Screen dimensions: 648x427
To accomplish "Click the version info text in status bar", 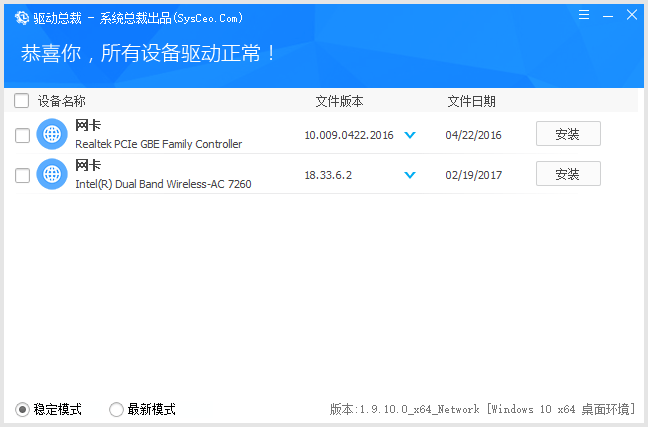I will (x=482, y=409).
